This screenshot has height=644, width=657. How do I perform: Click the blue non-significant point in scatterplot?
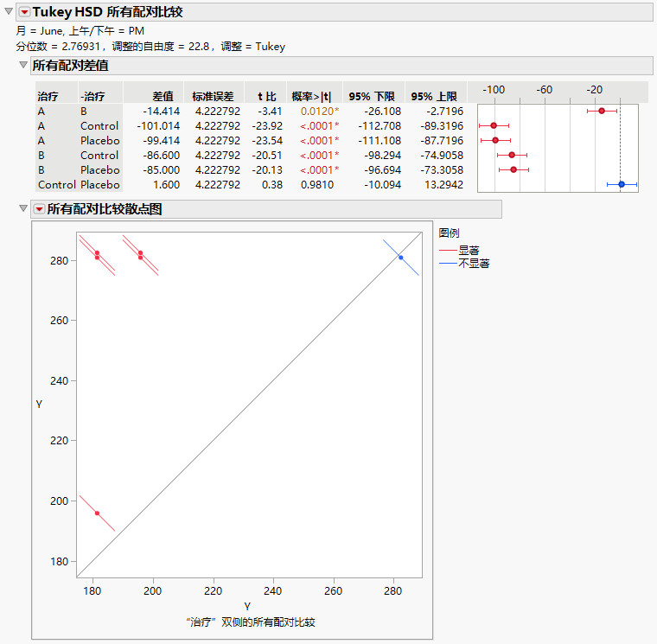click(401, 258)
